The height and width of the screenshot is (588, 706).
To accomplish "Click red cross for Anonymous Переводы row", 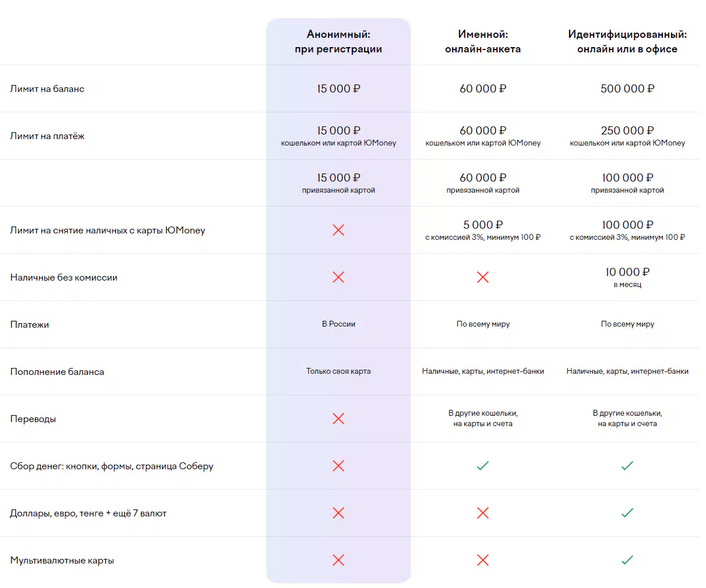I will [338, 419].
